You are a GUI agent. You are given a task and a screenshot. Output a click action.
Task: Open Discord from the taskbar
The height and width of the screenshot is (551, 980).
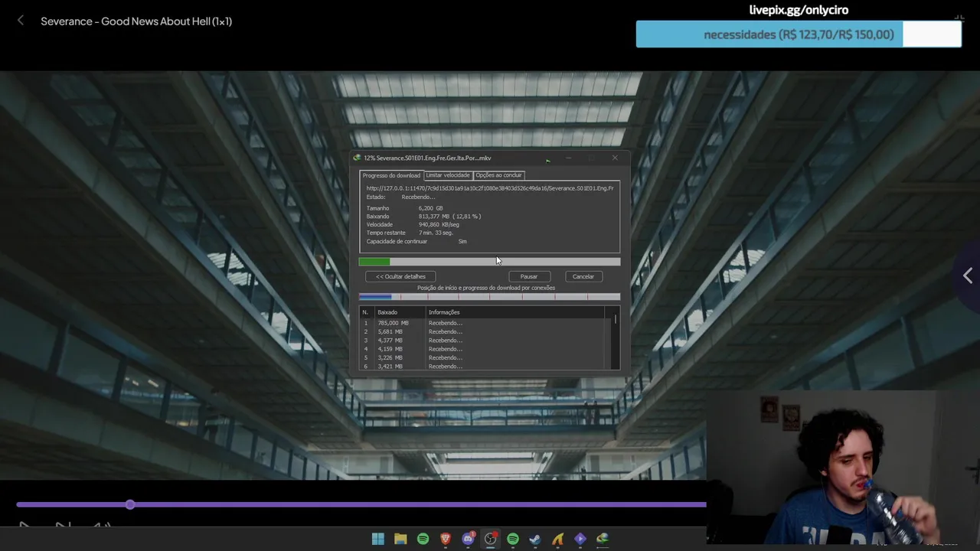468,539
